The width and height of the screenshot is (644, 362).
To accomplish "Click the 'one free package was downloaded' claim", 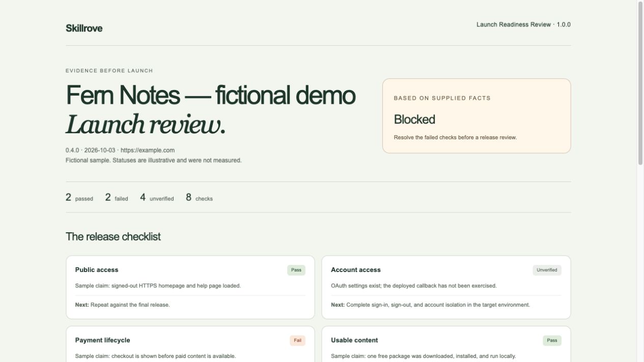I will tap(423, 356).
